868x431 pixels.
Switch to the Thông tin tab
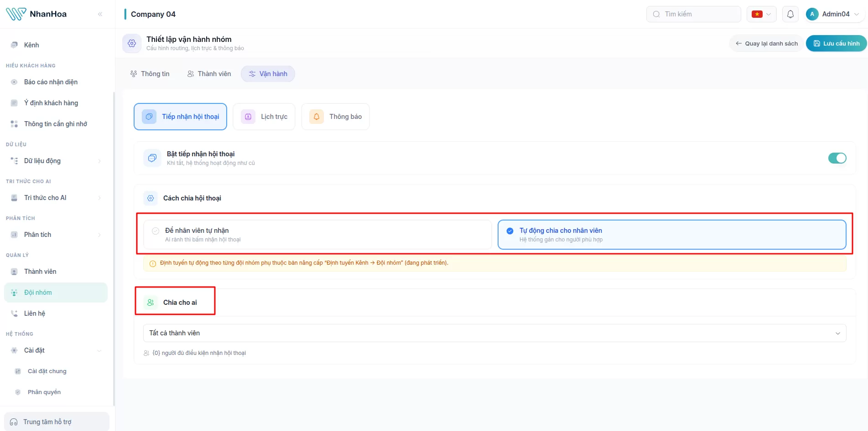(150, 74)
